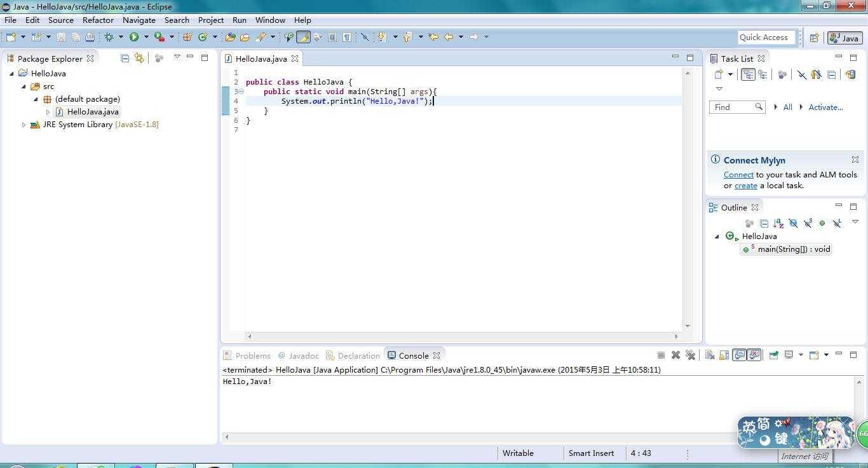The height and width of the screenshot is (468, 868).
Task: Open the Debug button dropdown arrow
Action: click(x=121, y=38)
